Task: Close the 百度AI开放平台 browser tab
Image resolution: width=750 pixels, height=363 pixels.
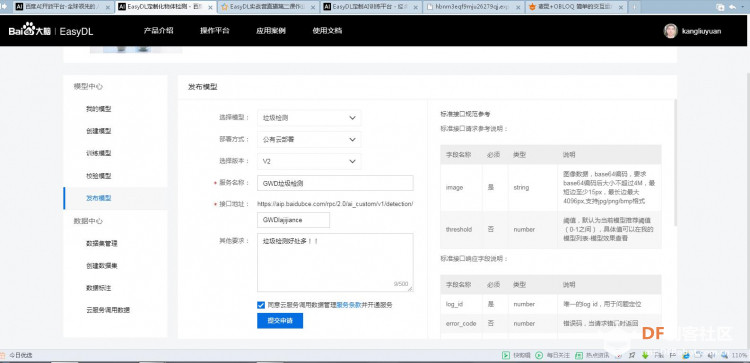Action: pyautogui.click(x=108, y=7)
